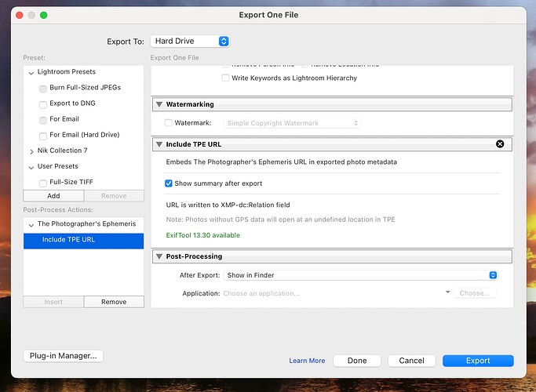Enable the Watermark checkbox
Viewport: 536px width, 392px height.
(169, 122)
